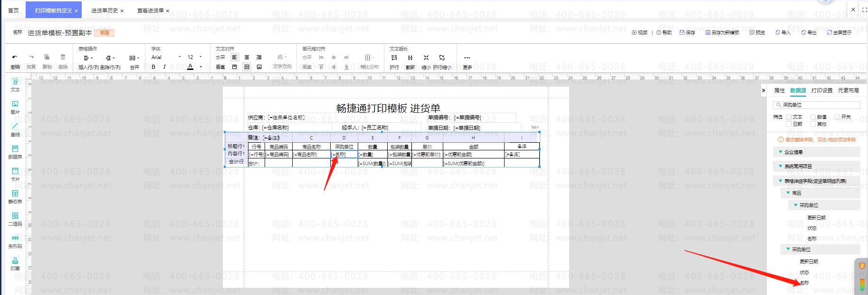Select the Static table (静态表) tool
The image size is (868, 295).
(x=15, y=197)
